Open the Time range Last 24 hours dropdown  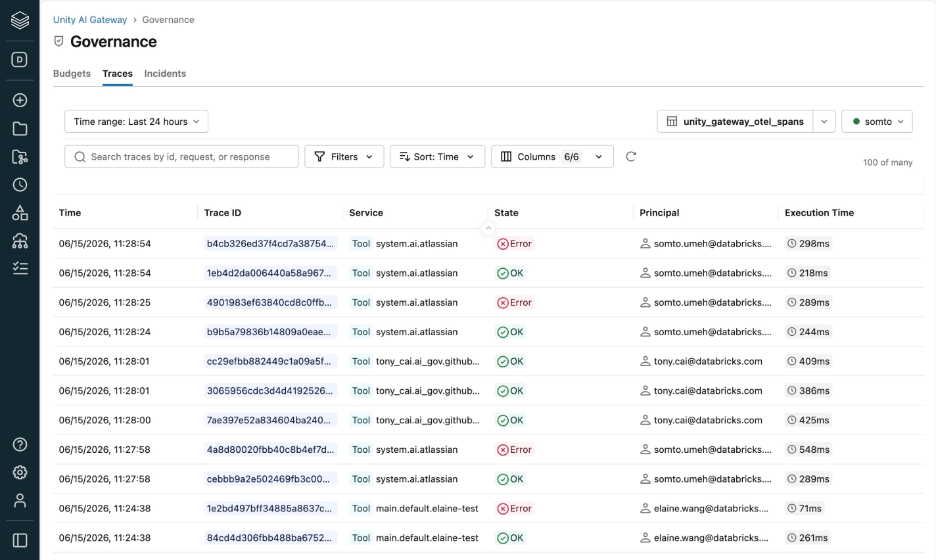click(136, 122)
